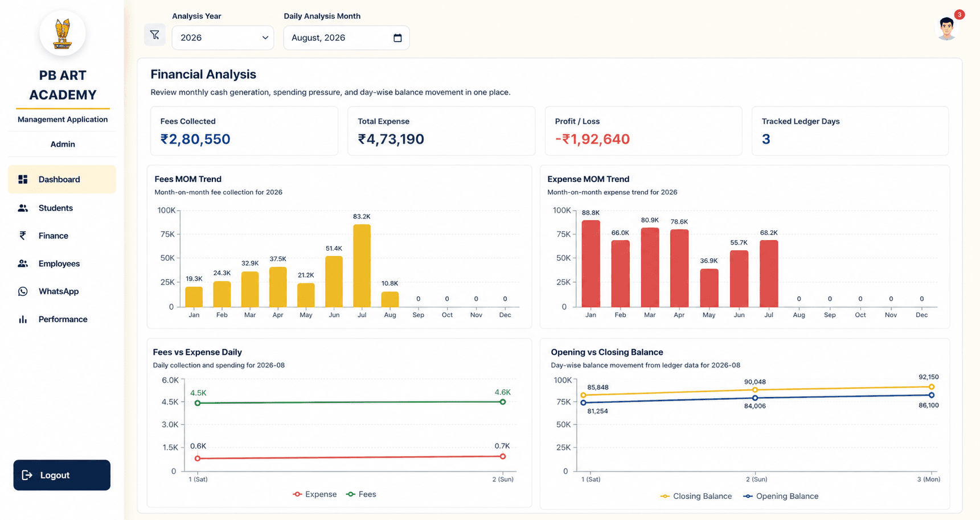Click the Profit / Loss card

coord(643,131)
